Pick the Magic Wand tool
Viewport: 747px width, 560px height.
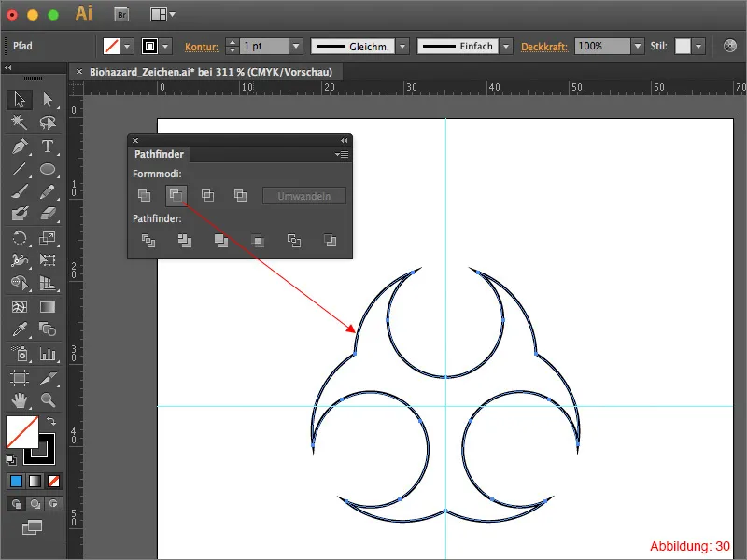[20, 122]
